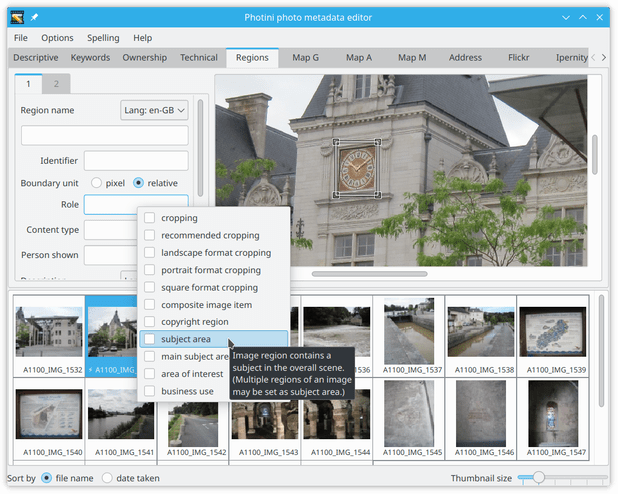Select thumbnail A1100_IMG_1544
The width and height of the screenshot is (618, 494).
click(337, 424)
